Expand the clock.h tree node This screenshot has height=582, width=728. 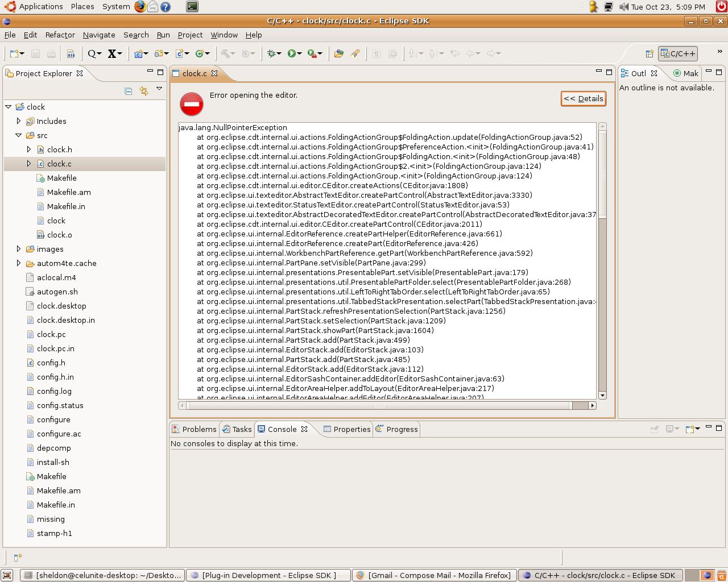click(x=29, y=149)
